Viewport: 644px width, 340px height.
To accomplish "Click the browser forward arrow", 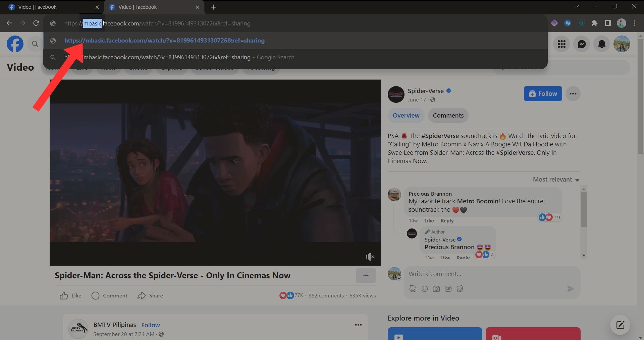I will 22,23.
